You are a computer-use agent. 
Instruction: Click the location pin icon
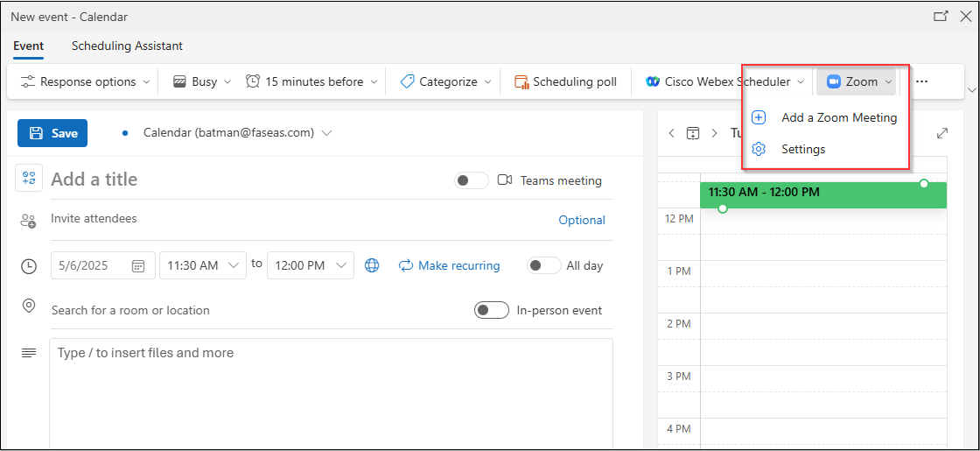28,306
